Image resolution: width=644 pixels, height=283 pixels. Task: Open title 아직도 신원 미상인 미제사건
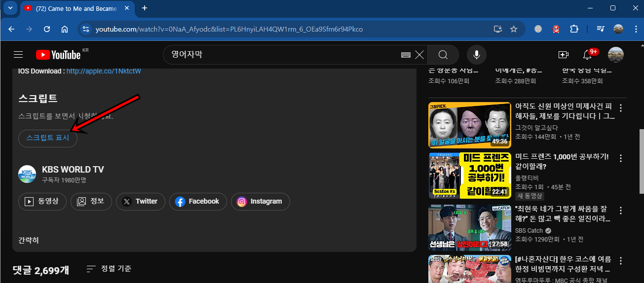[x=565, y=111]
